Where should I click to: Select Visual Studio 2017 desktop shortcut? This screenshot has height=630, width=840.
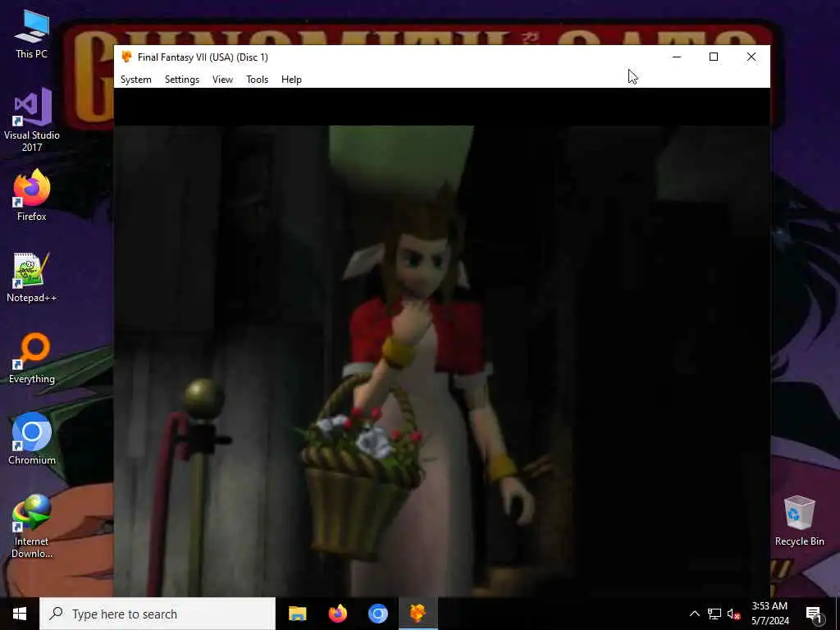[32, 120]
